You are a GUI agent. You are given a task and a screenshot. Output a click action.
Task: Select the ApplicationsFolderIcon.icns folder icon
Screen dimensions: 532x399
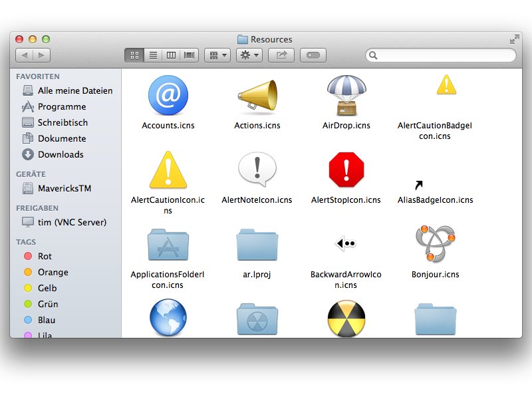pos(168,245)
